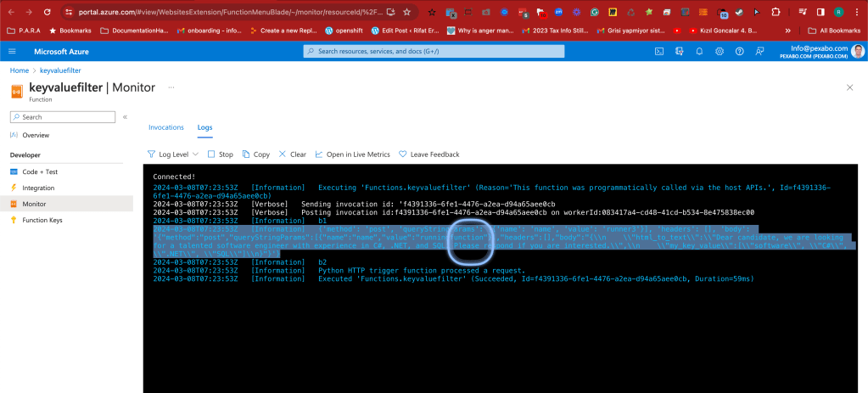
Task: Open in Live Metrics
Action: click(x=353, y=154)
